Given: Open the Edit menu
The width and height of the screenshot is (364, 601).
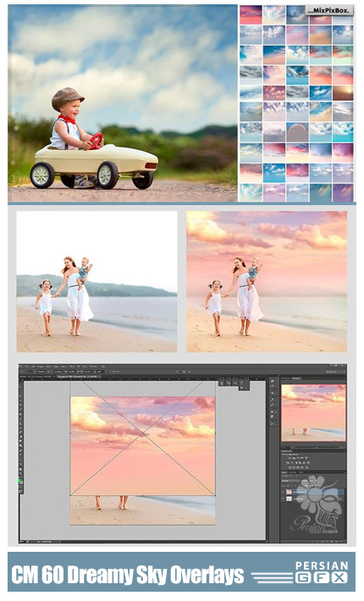Looking at the screenshot, I should [x=33, y=366].
